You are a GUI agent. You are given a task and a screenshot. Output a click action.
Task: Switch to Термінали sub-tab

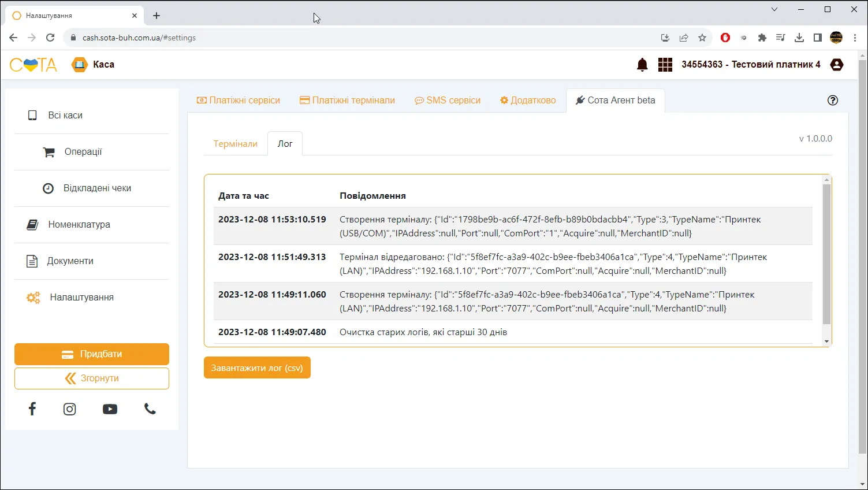click(x=236, y=143)
